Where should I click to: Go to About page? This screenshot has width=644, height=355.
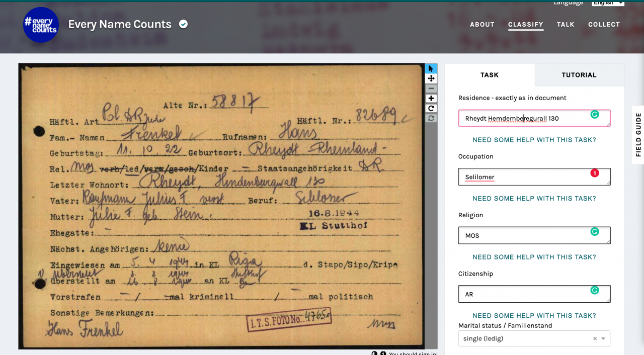(482, 24)
